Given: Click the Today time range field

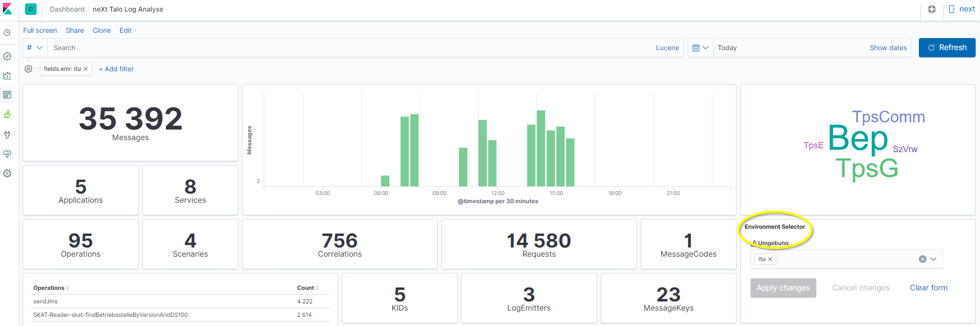Looking at the screenshot, I should tap(789, 48).
